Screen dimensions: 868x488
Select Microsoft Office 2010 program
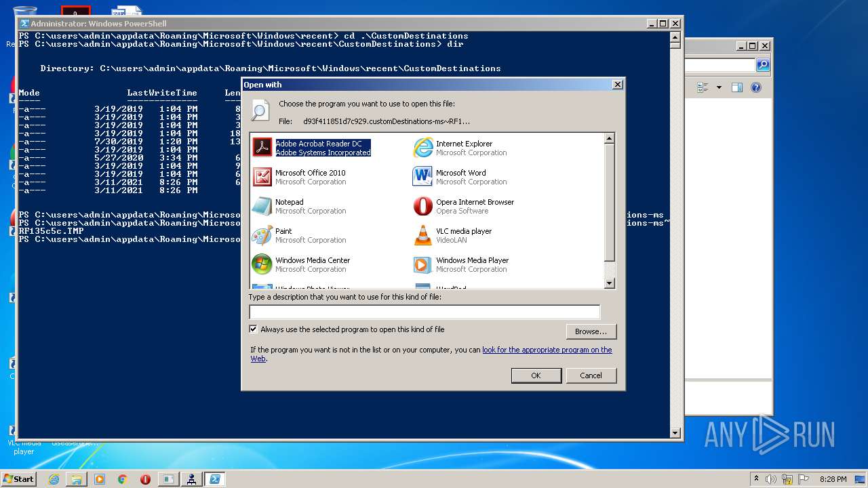point(300,177)
